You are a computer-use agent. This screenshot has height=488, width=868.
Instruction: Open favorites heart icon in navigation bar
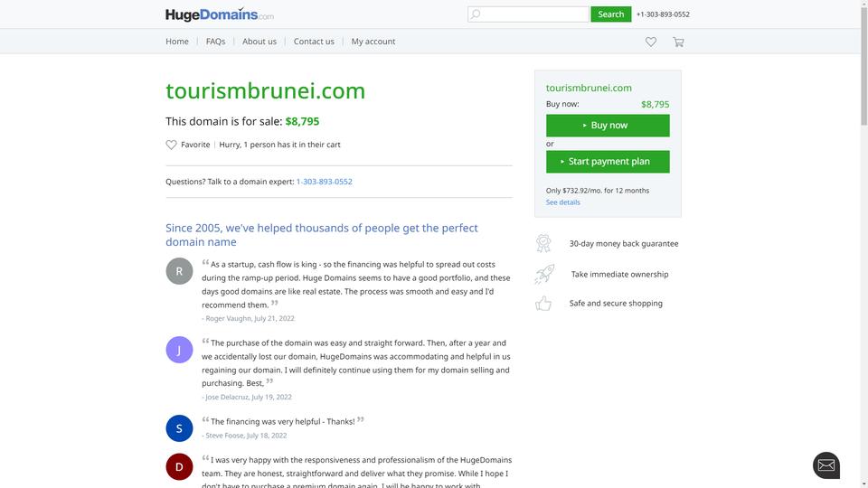pos(650,42)
